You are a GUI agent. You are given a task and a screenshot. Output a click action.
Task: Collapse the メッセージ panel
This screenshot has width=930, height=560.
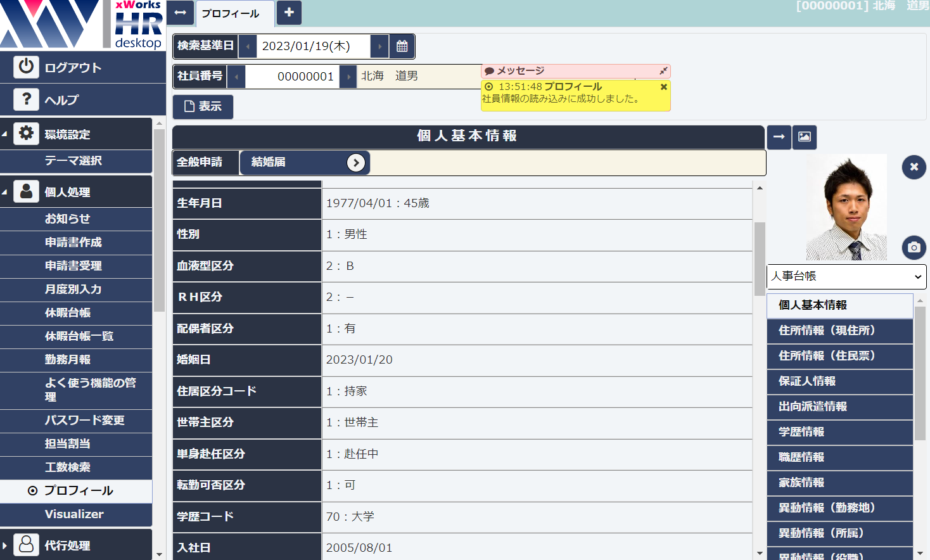click(663, 71)
